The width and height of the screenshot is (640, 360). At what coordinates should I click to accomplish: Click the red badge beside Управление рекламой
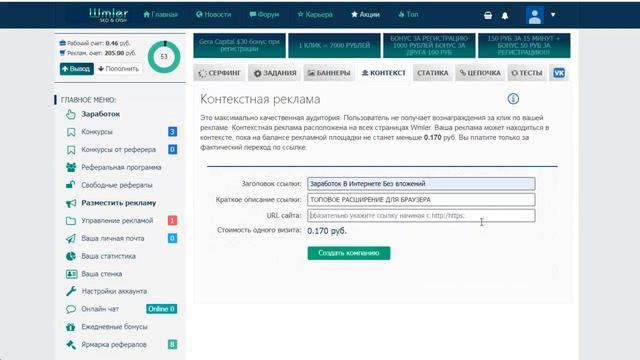pos(172,220)
